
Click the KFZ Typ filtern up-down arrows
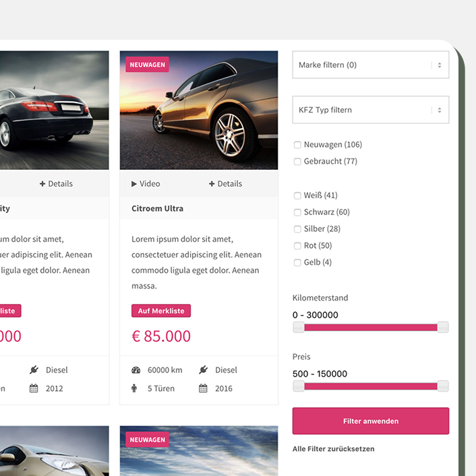(x=440, y=110)
